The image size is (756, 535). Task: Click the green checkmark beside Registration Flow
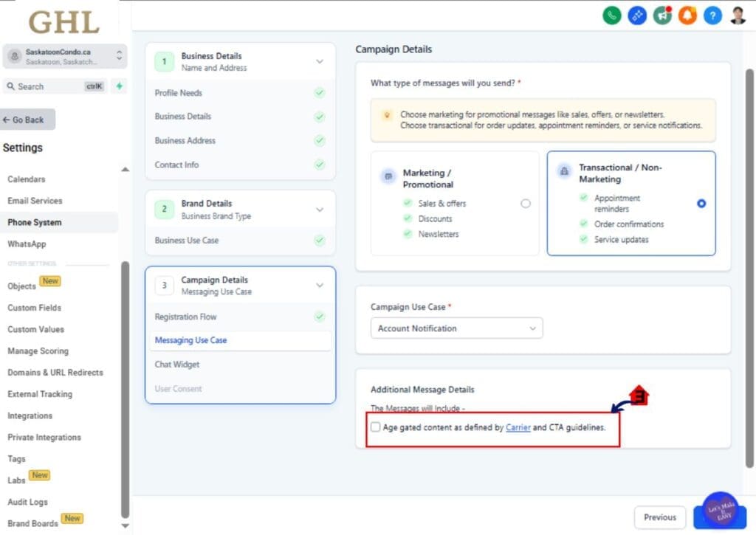tap(319, 317)
